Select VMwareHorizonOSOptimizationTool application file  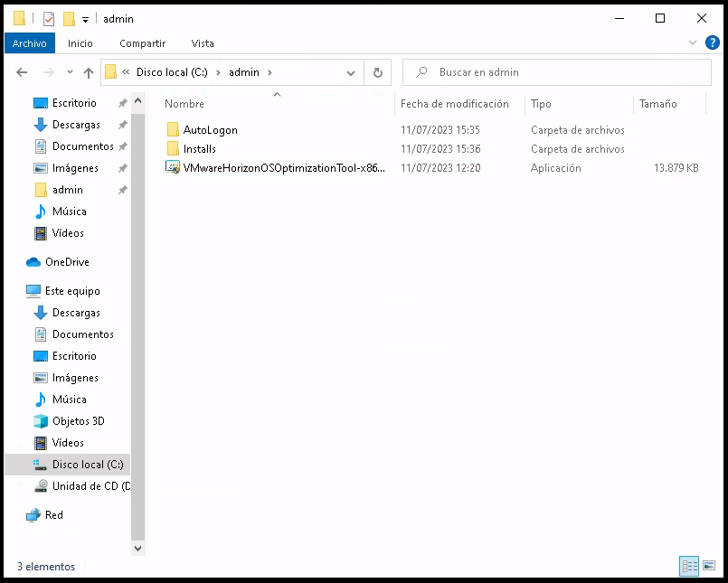pyautogui.click(x=284, y=168)
